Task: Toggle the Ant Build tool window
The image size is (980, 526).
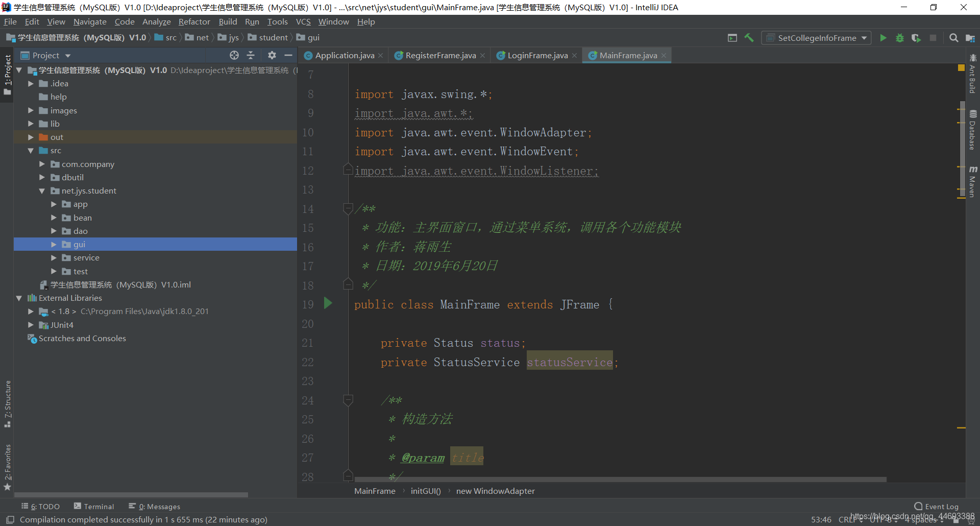Action: [973, 74]
